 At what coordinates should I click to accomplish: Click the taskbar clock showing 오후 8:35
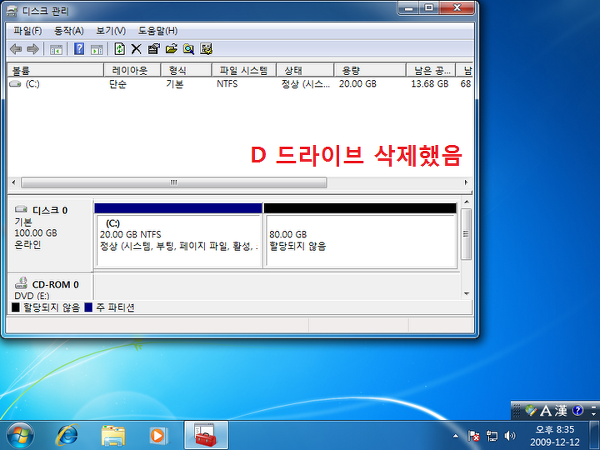[554, 435]
